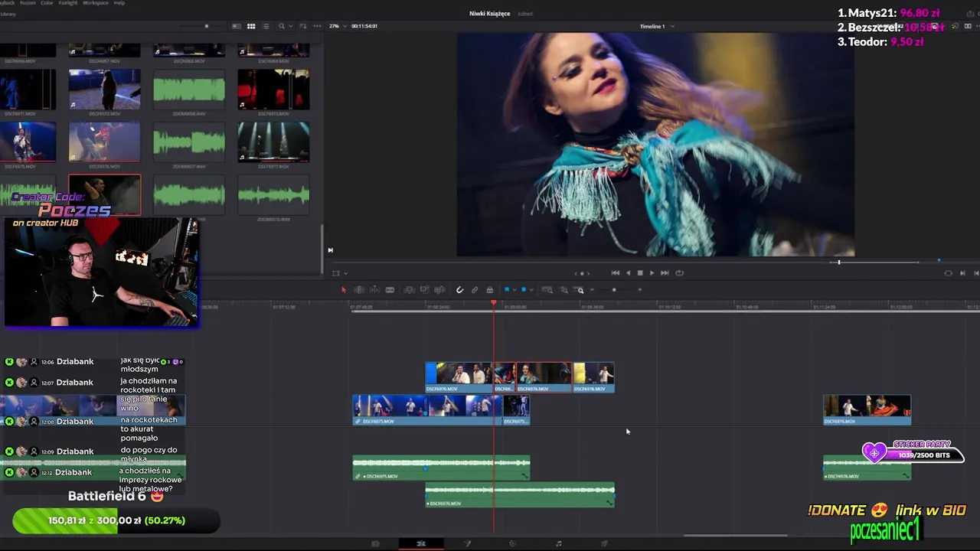Click the full extent zoom icon
The height and width of the screenshot is (551, 980).
pyautogui.click(x=547, y=290)
